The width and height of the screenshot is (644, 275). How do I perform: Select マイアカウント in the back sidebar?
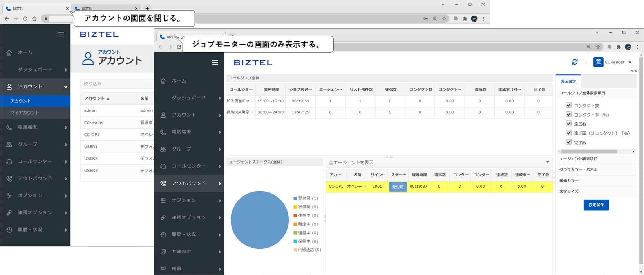point(25,113)
